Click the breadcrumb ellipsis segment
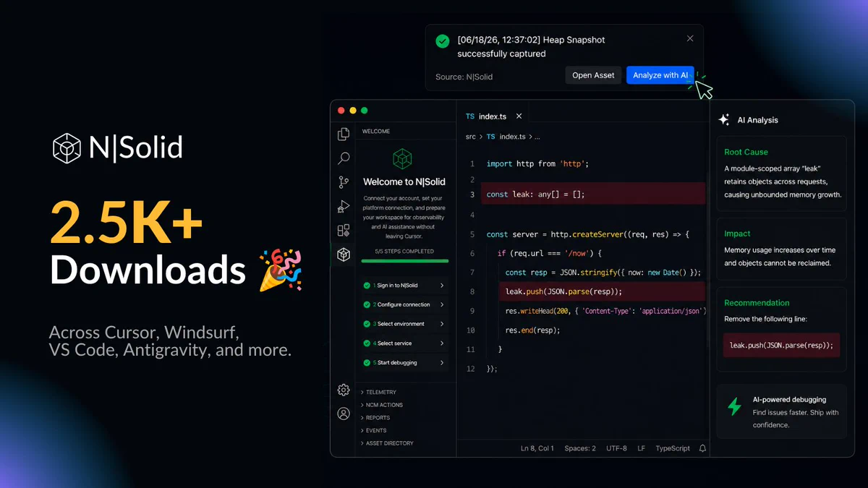The width and height of the screenshot is (868, 488). (x=537, y=137)
